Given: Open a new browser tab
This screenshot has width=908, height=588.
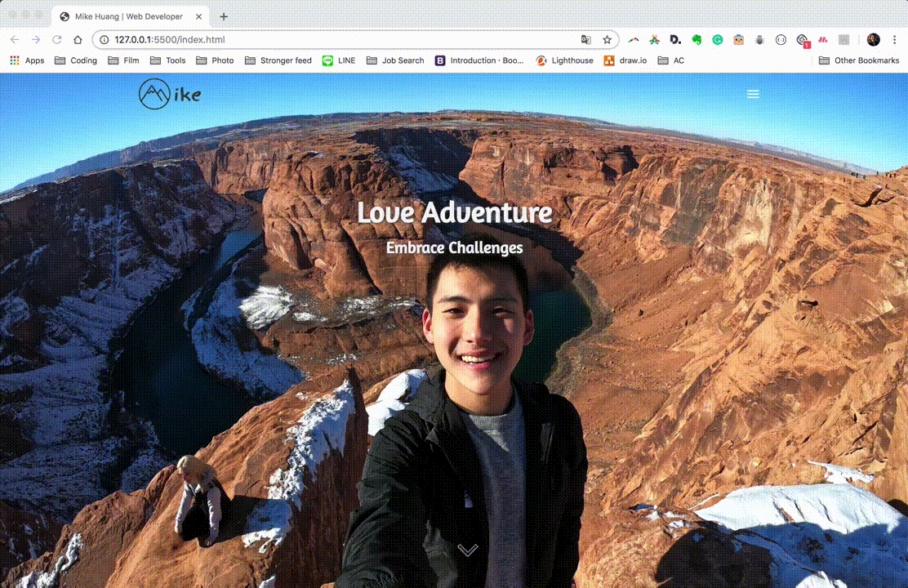Looking at the screenshot, I should [224, 16].
